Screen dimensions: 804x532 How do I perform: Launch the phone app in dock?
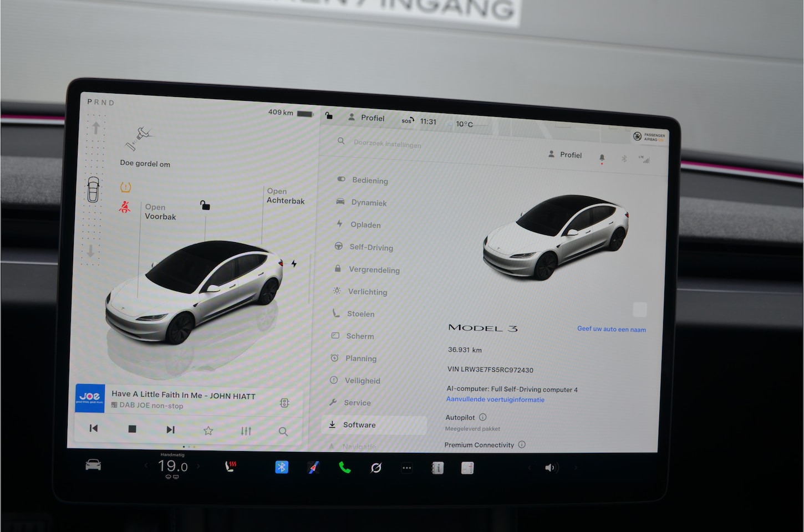point(344,468)
